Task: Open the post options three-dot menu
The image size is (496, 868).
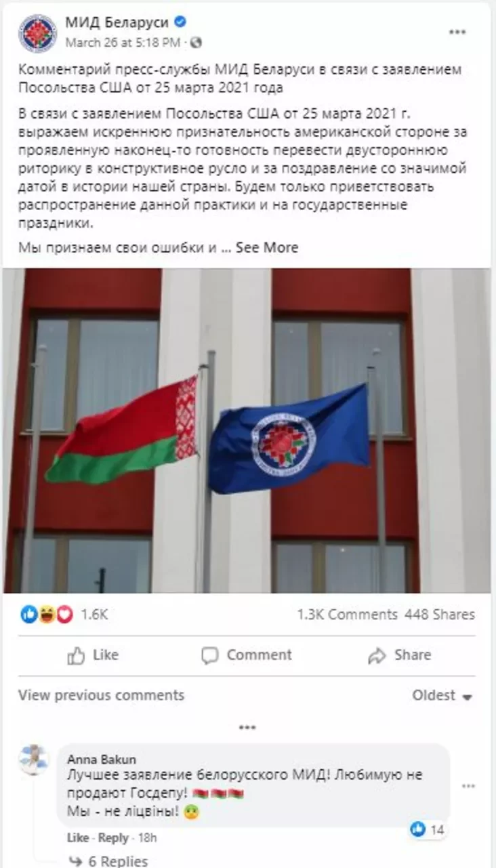Action: 458,33
